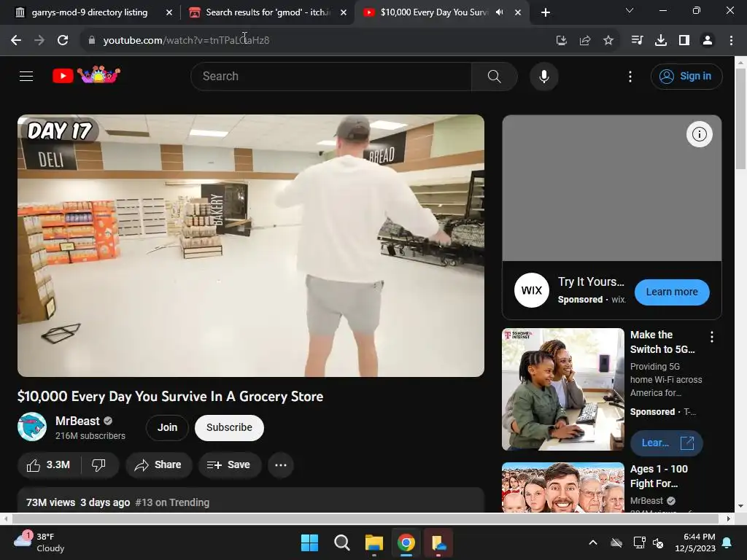Click Chrome icon in the taskbar
The image size is (747, 560).
[x=406, y=542]
